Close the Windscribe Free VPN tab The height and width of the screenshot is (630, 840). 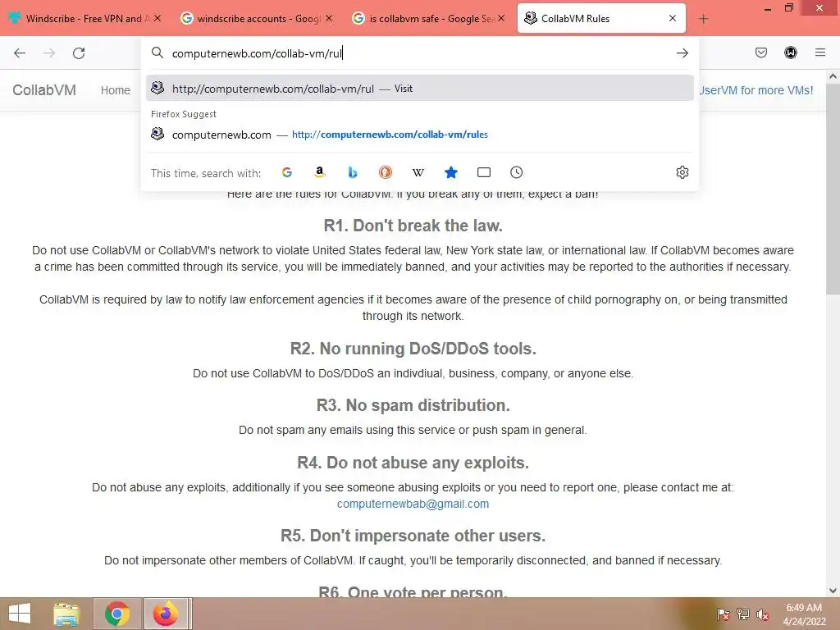coord(157,18)
